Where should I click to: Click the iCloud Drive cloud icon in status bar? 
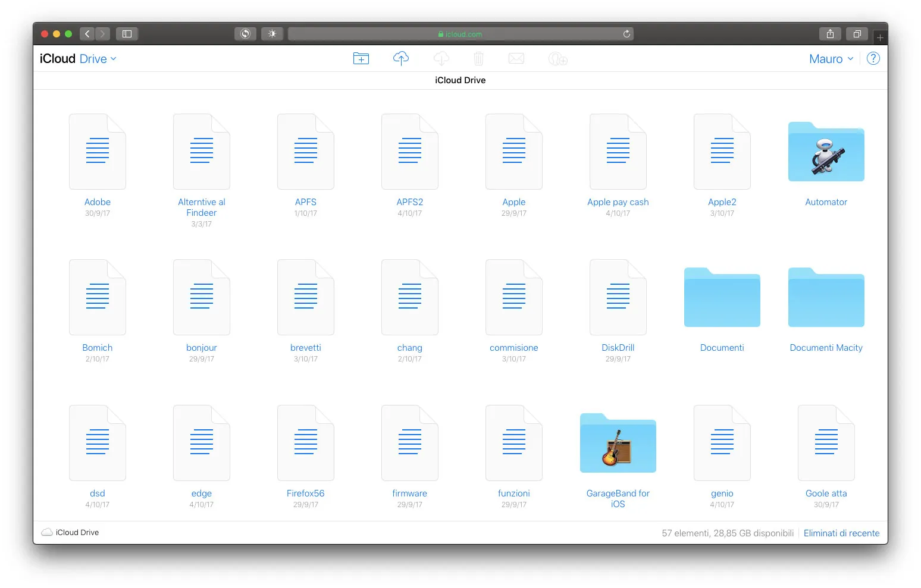[46, 532]
